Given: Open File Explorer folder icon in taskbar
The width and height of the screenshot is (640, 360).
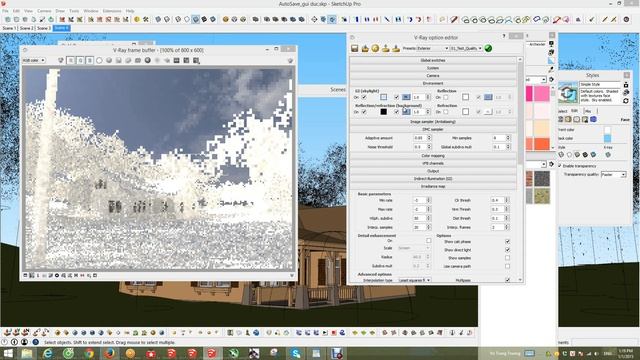Looking at the screenshot, I should [x=27, y=353].
